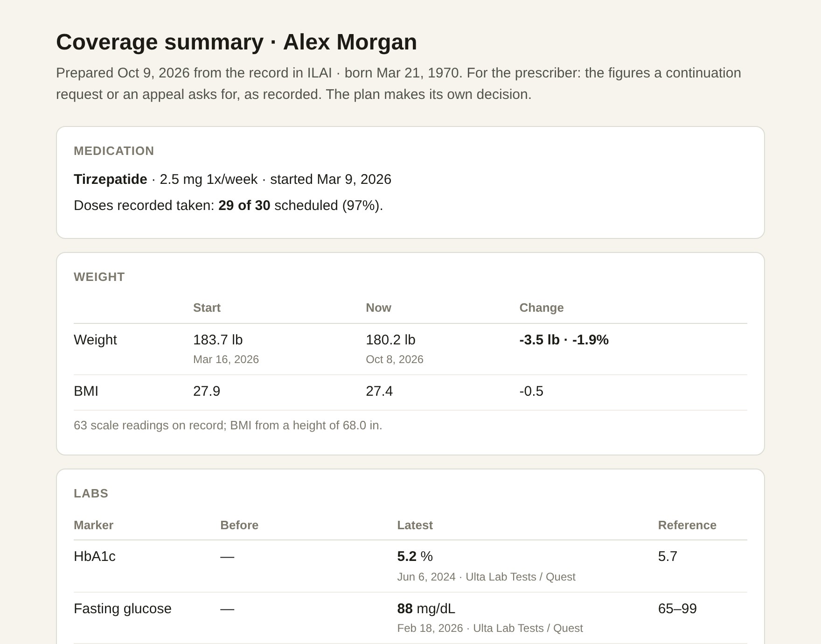Screen dimensions: 821x644
Task: Click the Start column header in Weight table
Action: point(207,308)
